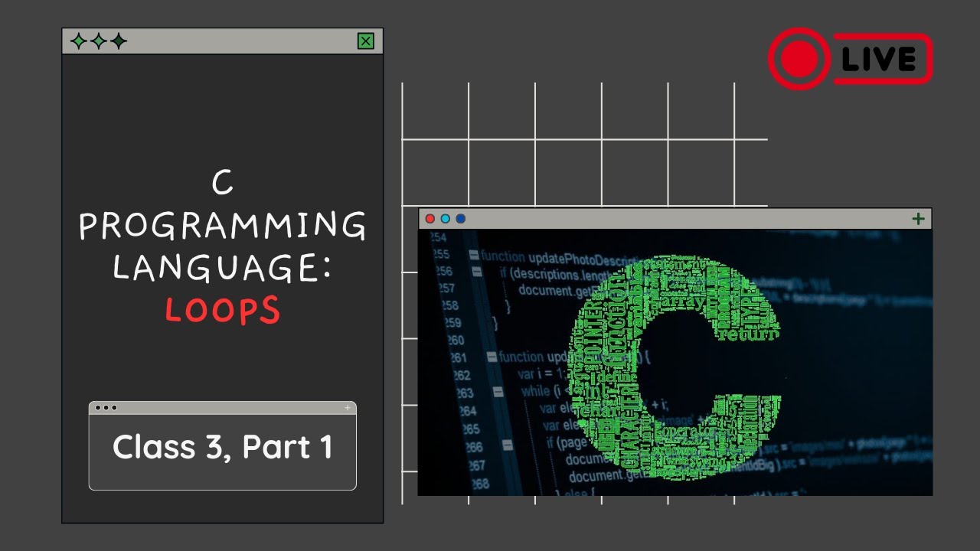Viewport: 980px width, 551px height.
Task: Click line number 258 in the code gutter
Action: pos(448,305)
